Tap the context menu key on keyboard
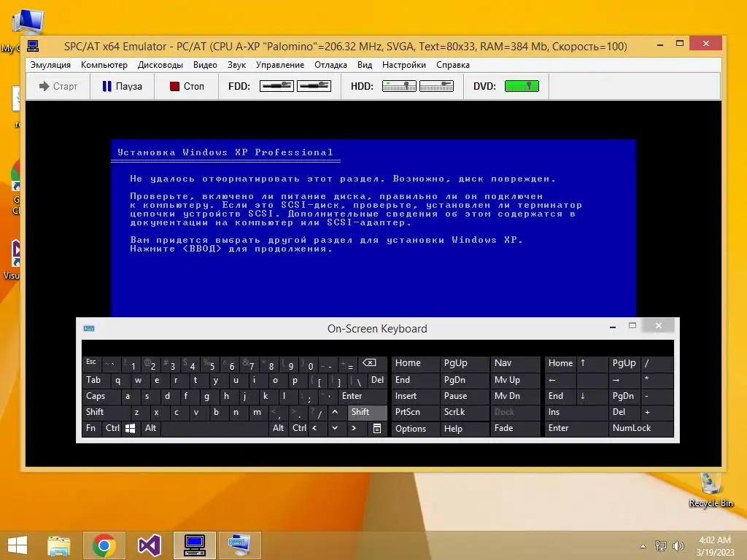Viewport: 747px width, 560px height. pos(377,428)
